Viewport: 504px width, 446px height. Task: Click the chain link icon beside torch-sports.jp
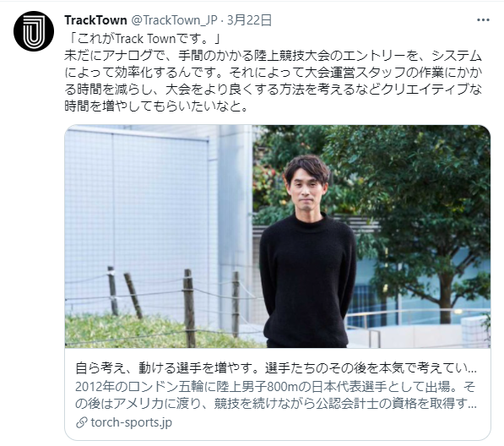tap(82, 422)
